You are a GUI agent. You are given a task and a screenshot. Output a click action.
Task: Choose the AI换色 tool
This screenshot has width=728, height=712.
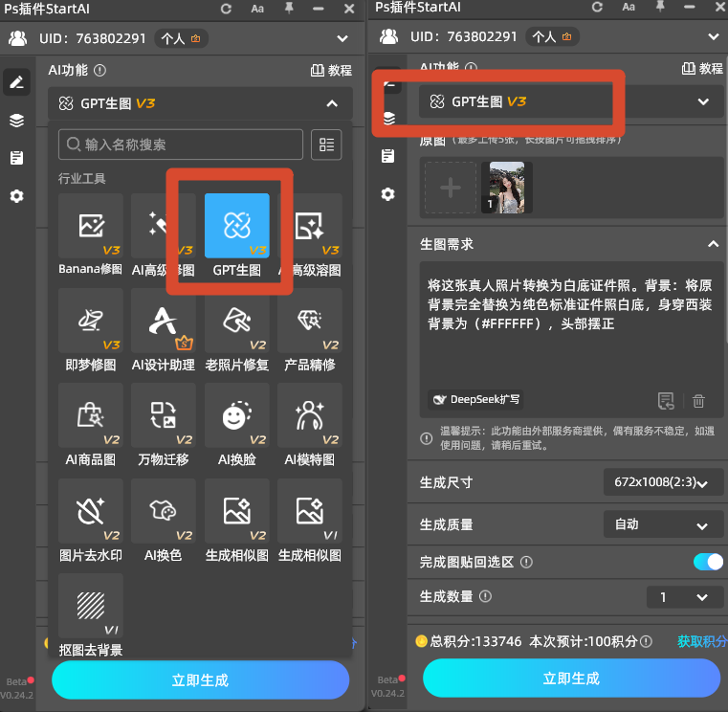164,511
